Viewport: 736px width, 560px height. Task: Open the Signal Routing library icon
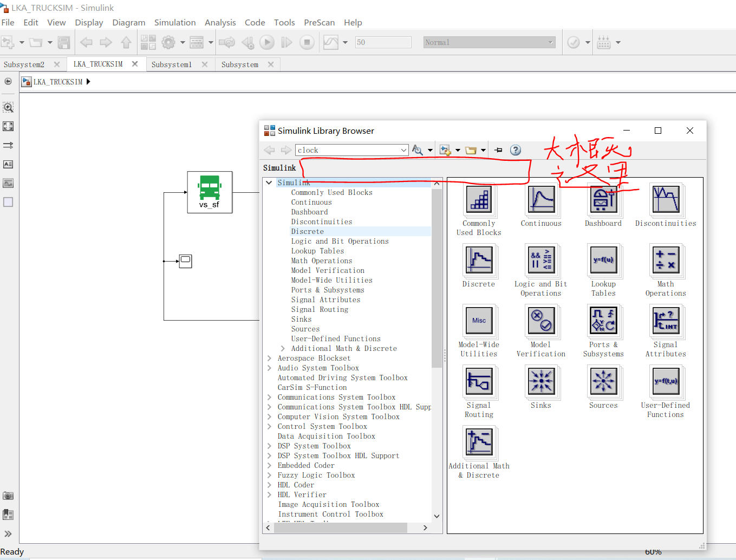coord(479,382)
